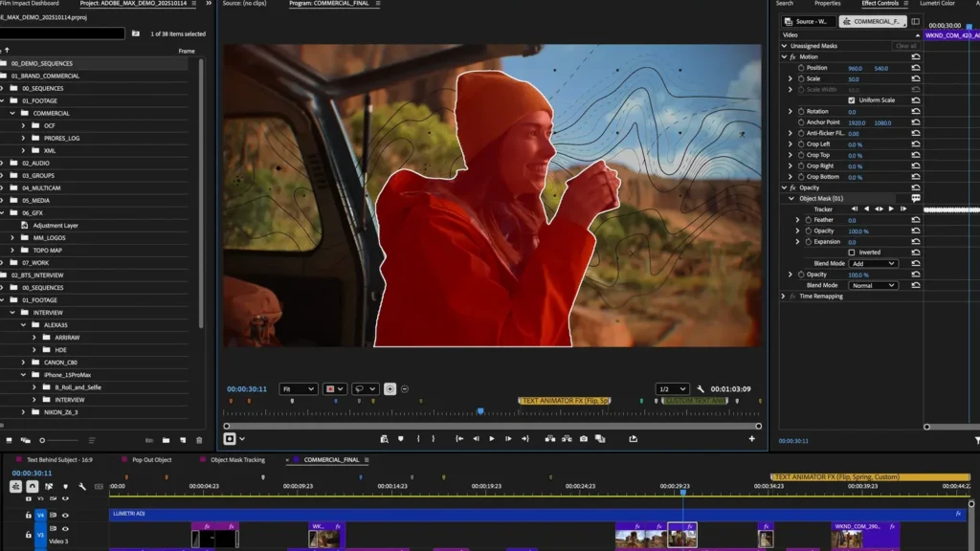Screen dimensions: 980x551
Task: Open Pop Out Object sequence tab
Action: click(152, 460)
